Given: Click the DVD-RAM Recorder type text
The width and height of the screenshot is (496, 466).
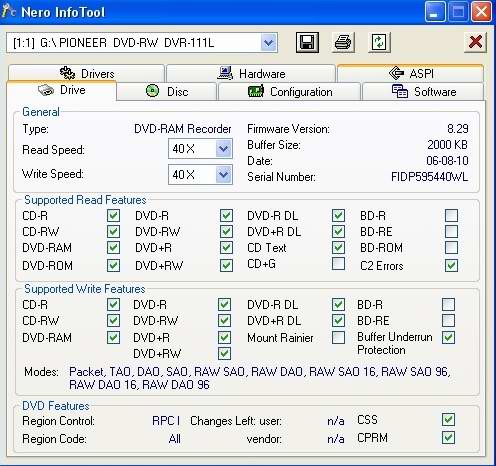Looking at the screenshot, I should point(182,129).
